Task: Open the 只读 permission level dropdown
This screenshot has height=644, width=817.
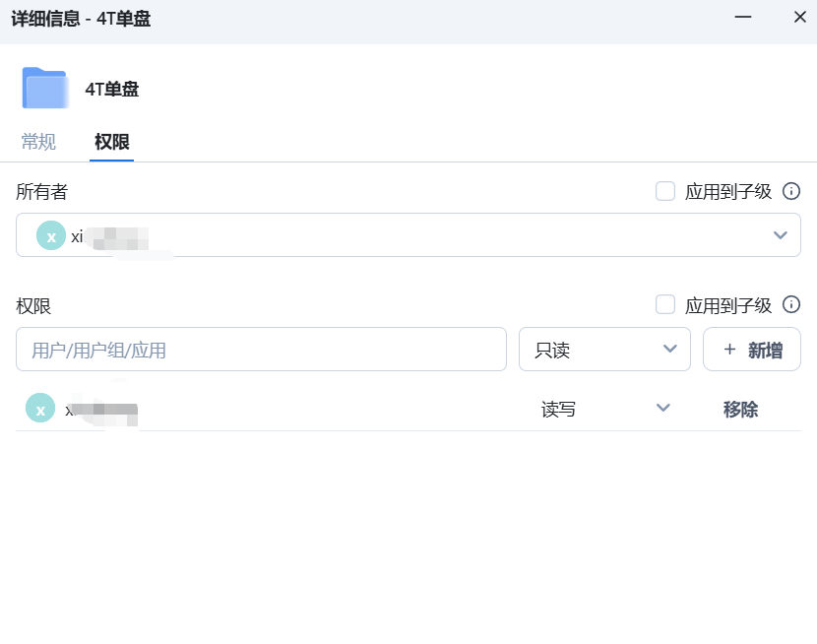Action: [604, 349]
